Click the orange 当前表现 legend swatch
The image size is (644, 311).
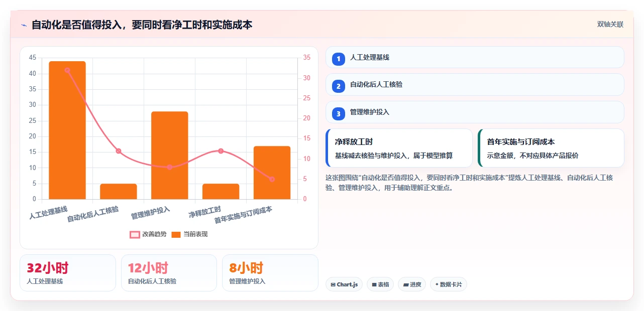(x=176, y=234)
